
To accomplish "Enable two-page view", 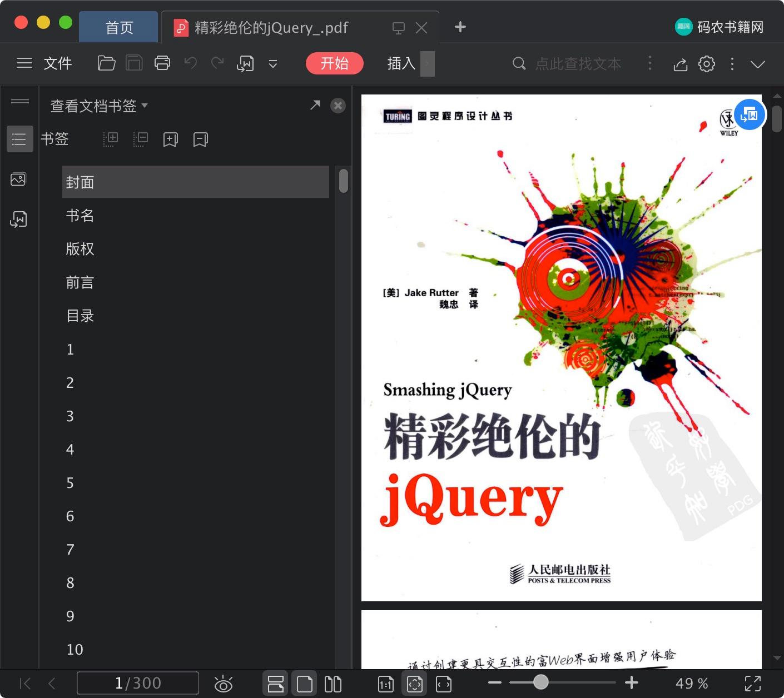I will coord(333,684).
